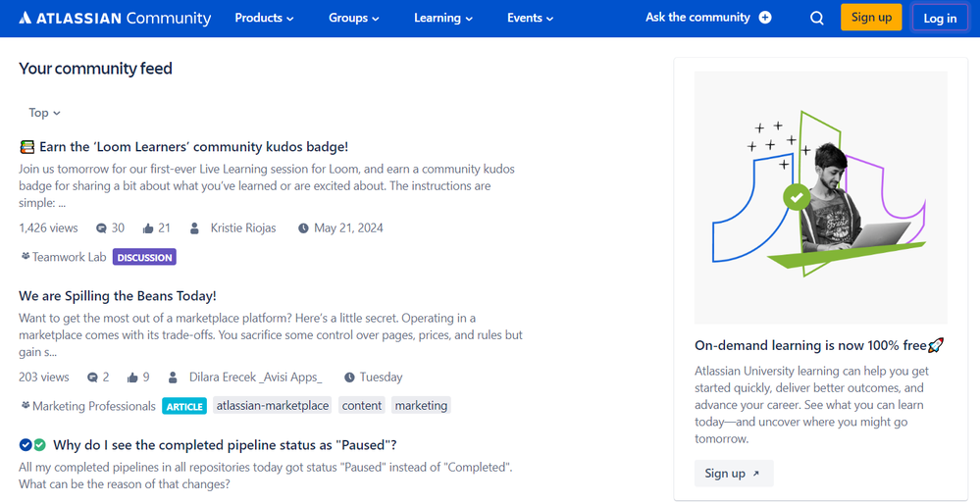Click the plus icon beside Ask the community
The height and width of the screenshot is (504, 980).
[x=765, y=18]
